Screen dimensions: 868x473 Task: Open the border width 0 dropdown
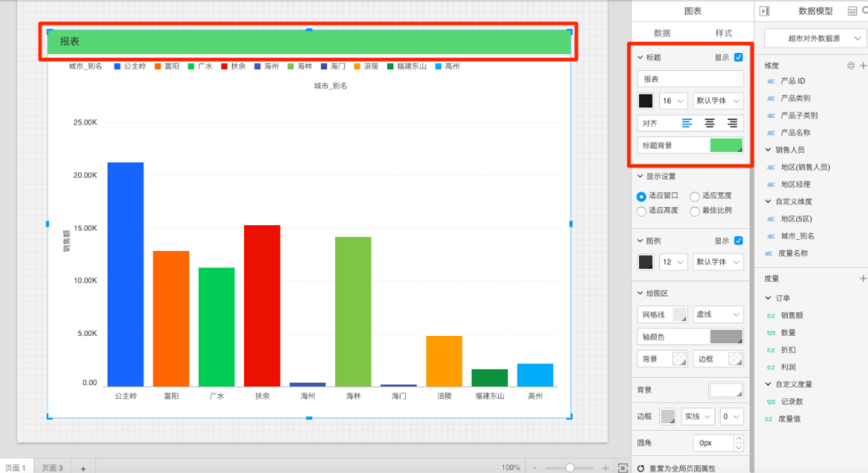pyautogui.click(x=731, y=417)
